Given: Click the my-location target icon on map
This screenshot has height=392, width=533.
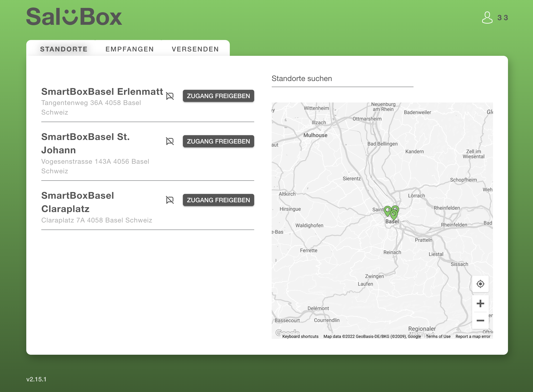Looking at the screenshot, I should [x=480, y=284].
